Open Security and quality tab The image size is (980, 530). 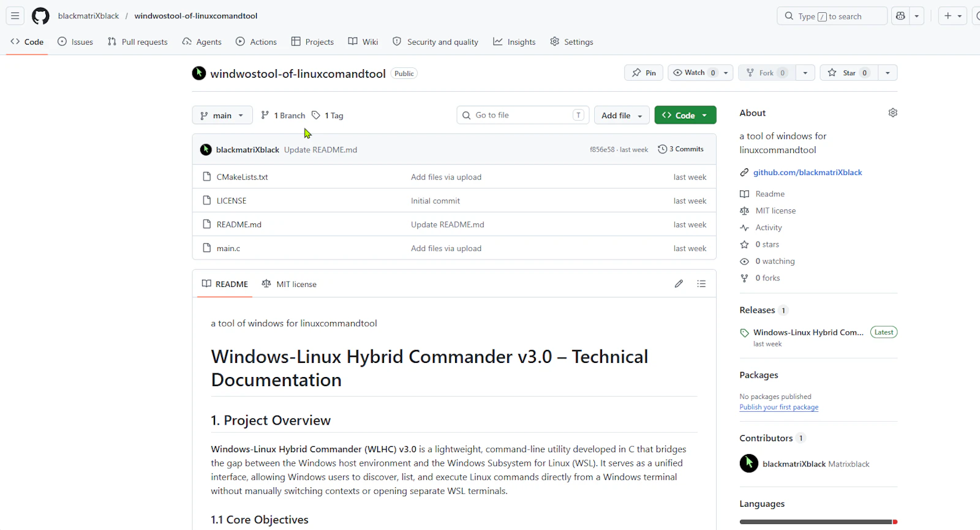[x=435, y=42]
